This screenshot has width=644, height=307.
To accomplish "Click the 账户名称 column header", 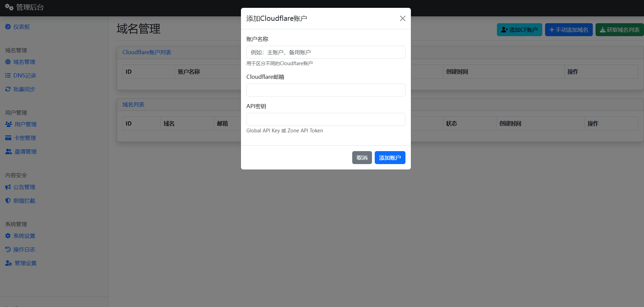I will coord(189,72).
